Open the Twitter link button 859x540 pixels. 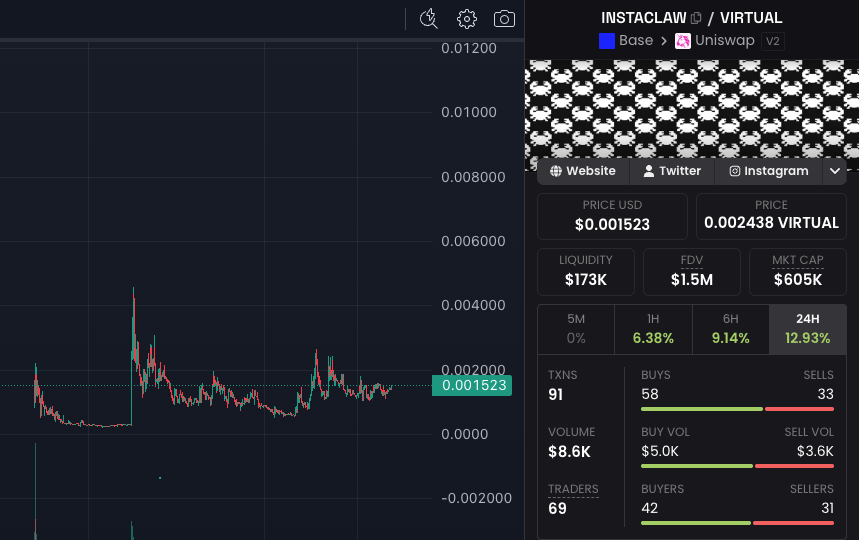(x=672, y=171)
